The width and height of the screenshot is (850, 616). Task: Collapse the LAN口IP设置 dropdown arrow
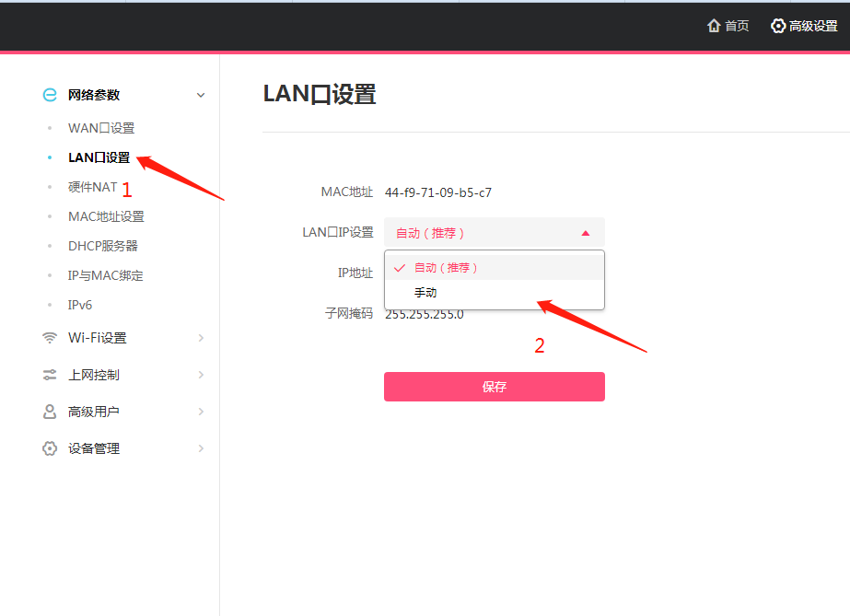click(x=586, y=233)
